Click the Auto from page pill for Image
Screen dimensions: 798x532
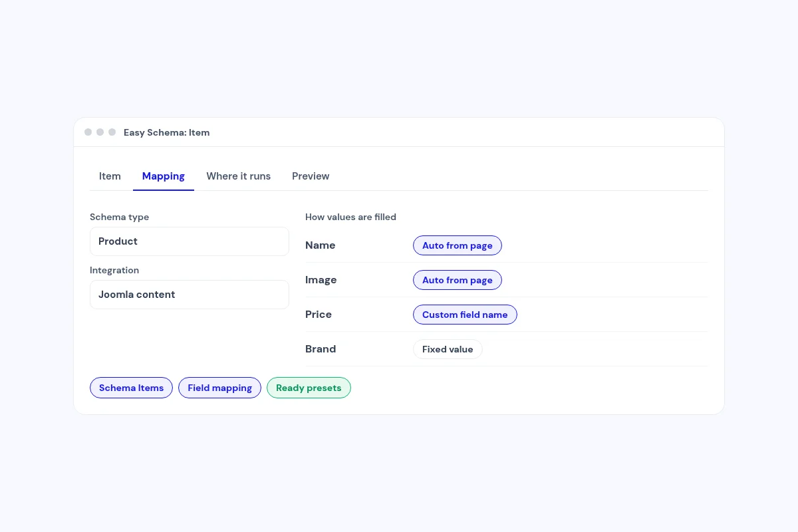click(458, 280)
